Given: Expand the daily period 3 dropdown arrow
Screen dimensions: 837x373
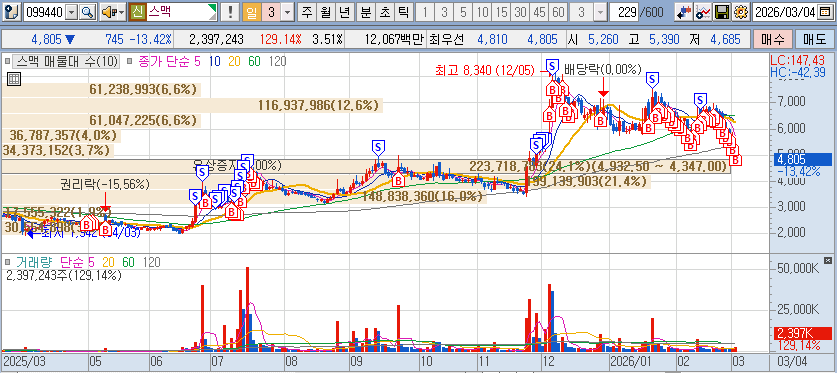Looking at the screenshot, I should [288, 12].
